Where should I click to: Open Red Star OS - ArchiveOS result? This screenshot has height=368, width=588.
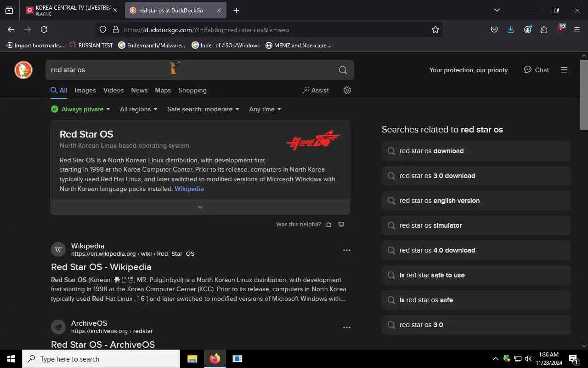[x=103, y=344]
